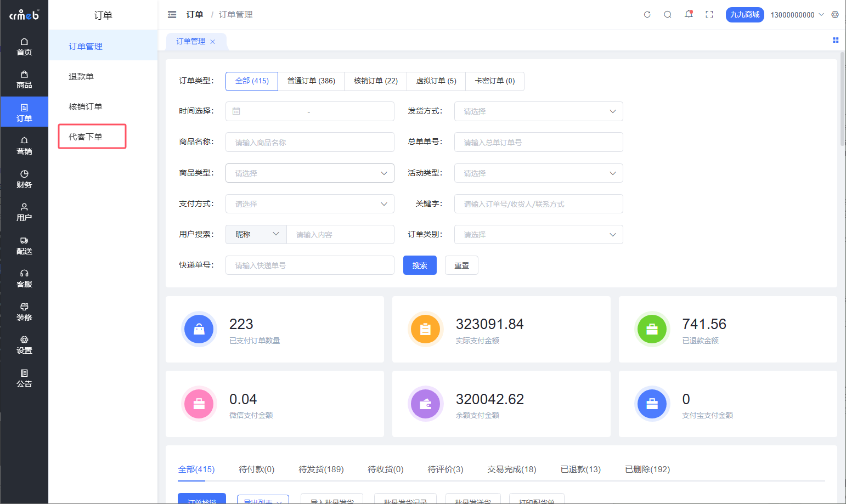The image size is (846, 504).
Task: Switch to the 待发货(189) tab
Action: click(321, 469)
